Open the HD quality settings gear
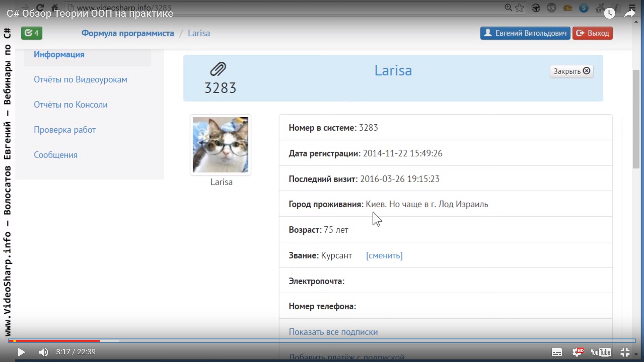The height and width of the screenshot is (362, 644). (x=578, y=352)
